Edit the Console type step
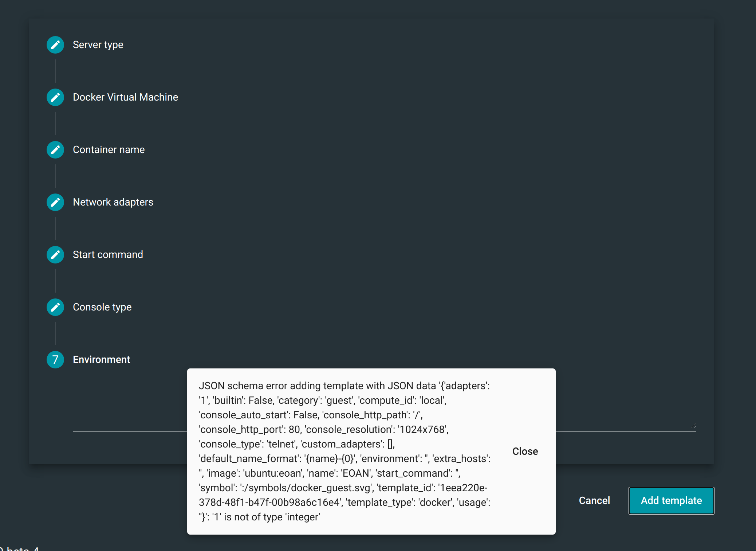Screen dimensions: 756x551 pyautogui.click(x=55, y=307)
